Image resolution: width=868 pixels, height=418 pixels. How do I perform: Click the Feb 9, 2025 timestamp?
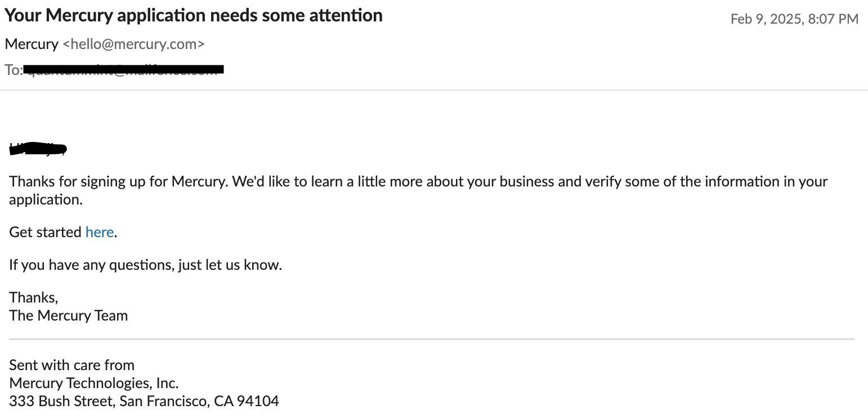pyautogui.click(x=794, y=19)
